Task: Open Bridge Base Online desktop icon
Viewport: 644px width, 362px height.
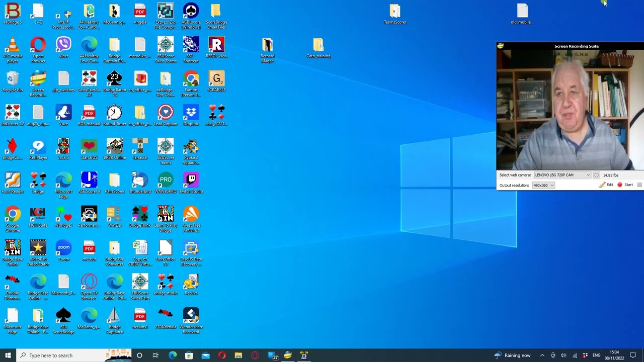Action: click(13, 253)
